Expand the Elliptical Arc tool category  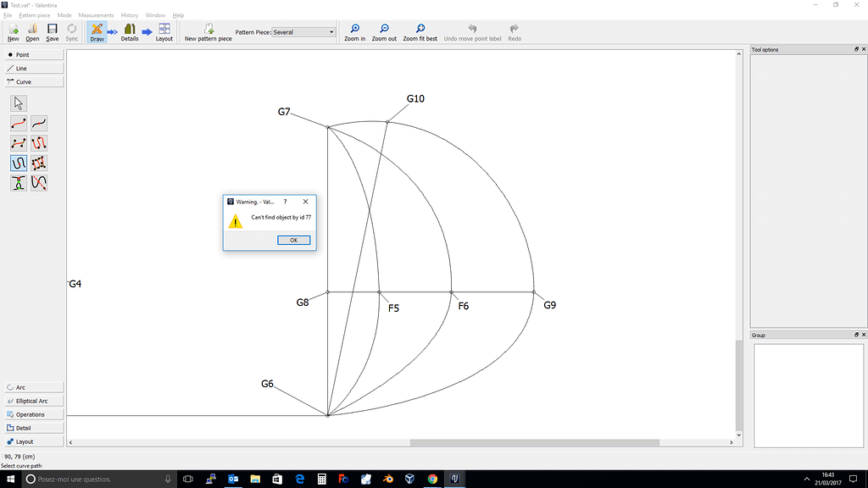[x=32, y=400]
